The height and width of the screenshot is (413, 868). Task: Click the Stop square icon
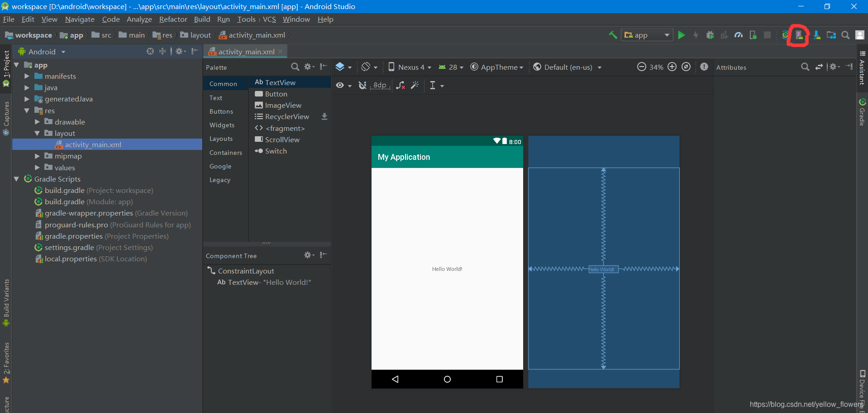pos(767,35)
